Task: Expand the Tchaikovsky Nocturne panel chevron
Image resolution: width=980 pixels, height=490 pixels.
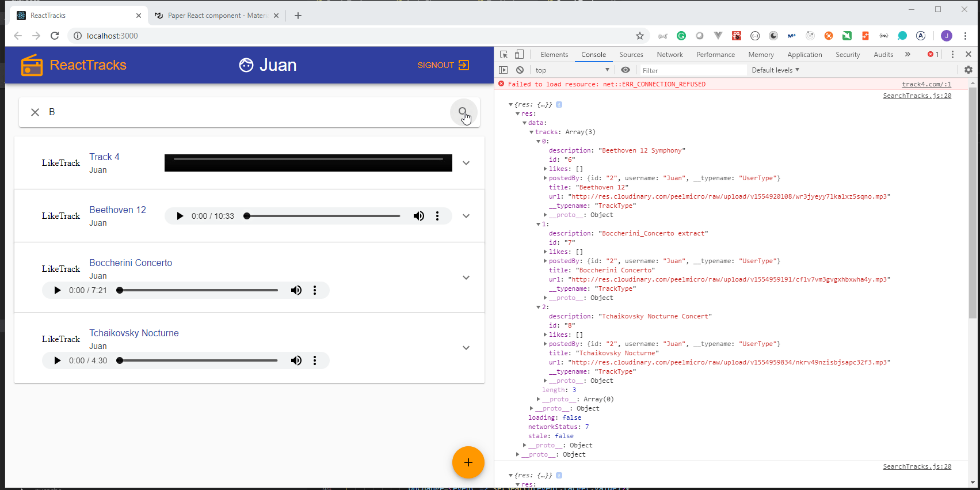Action: (466, 348)
